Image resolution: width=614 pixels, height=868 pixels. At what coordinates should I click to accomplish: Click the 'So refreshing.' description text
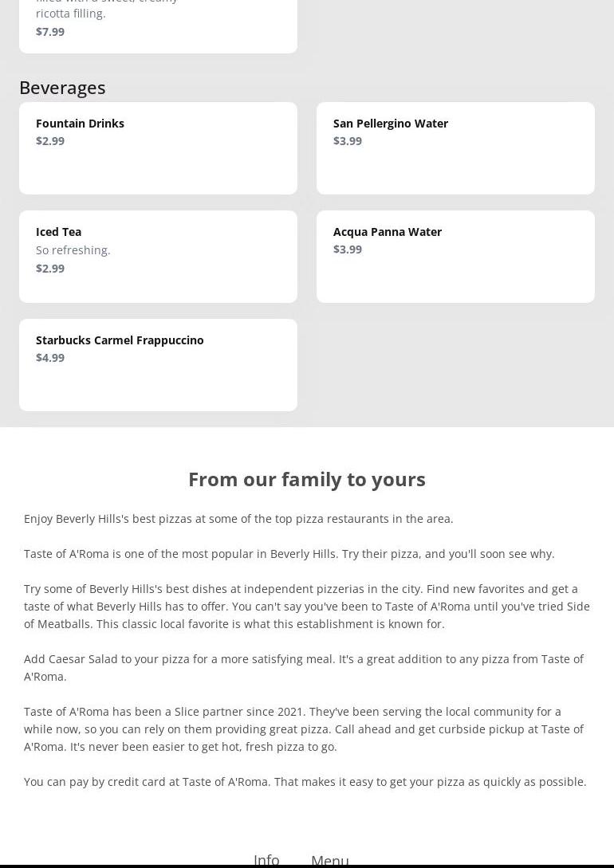pyautogui.click(x=73, y=249)
